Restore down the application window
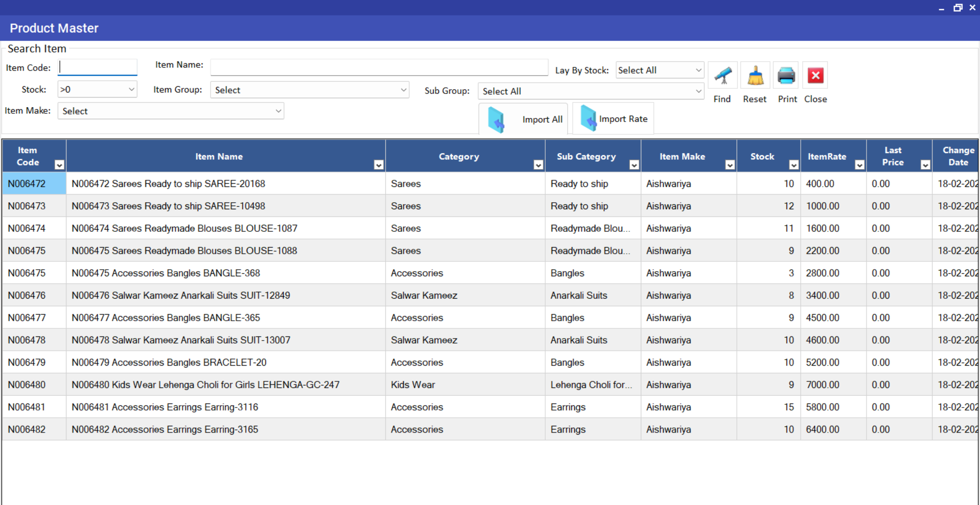Image resolution: width=980 pixels, height=505 pixels. [958, 7]
